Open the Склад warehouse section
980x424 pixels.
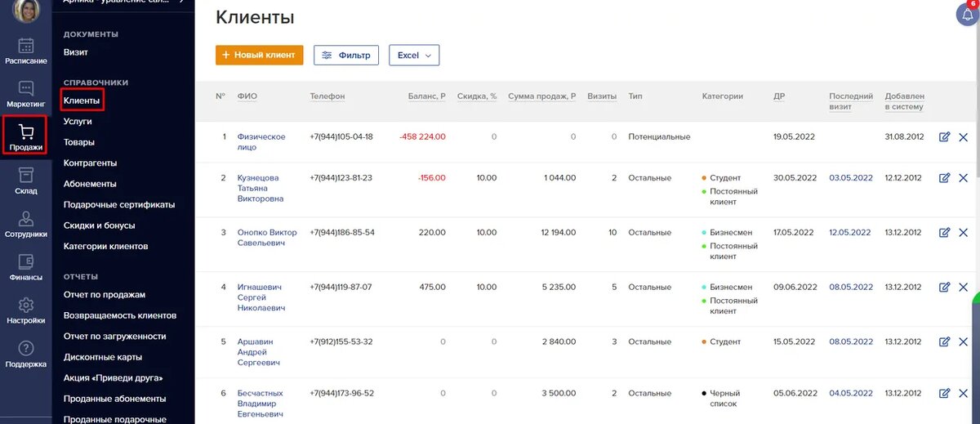(x=25, y=181)
